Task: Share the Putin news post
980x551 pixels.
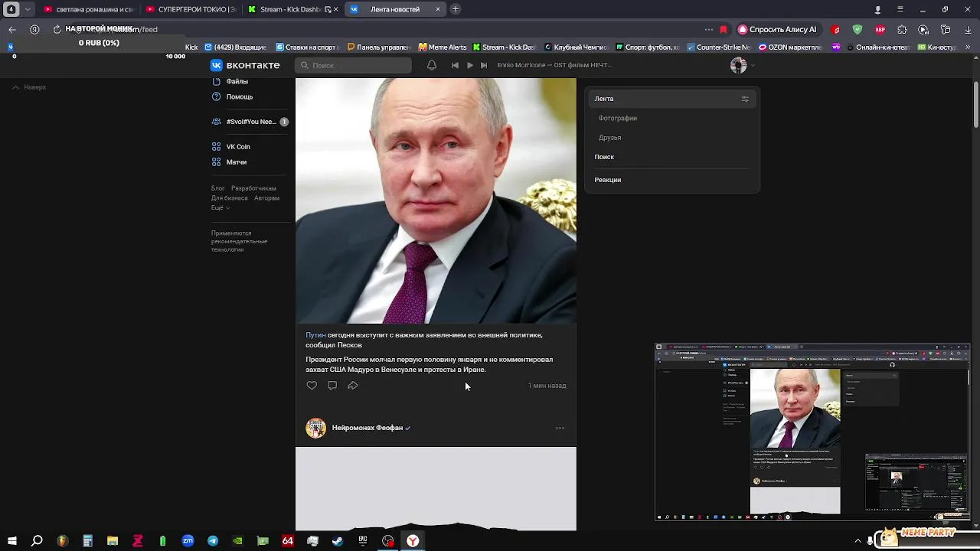Action: pyautogui.click(x=353, y=386)
